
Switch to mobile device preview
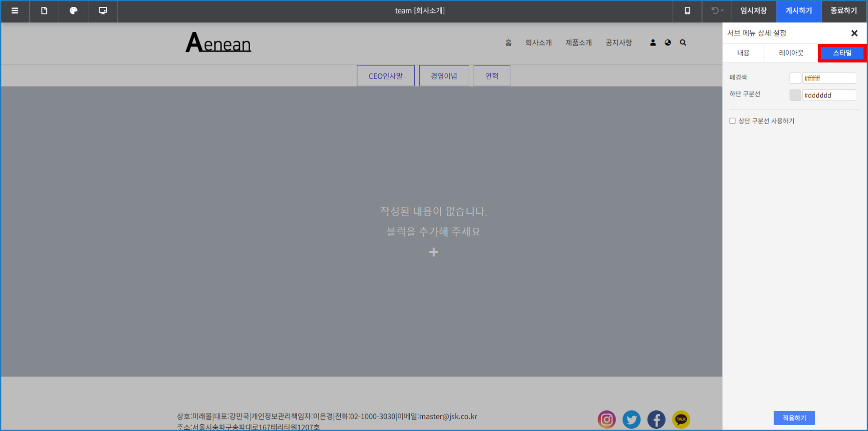tap(687, 11)
